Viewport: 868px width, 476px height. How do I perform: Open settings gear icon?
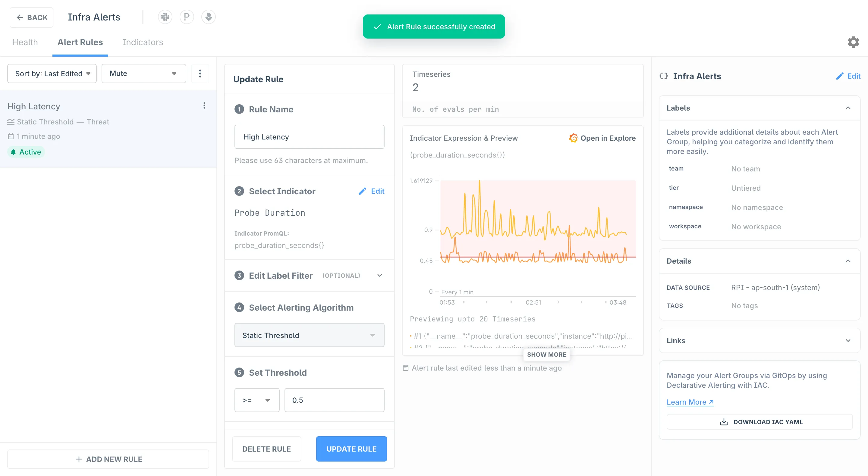pyautogui.click(x=853, y=42)
